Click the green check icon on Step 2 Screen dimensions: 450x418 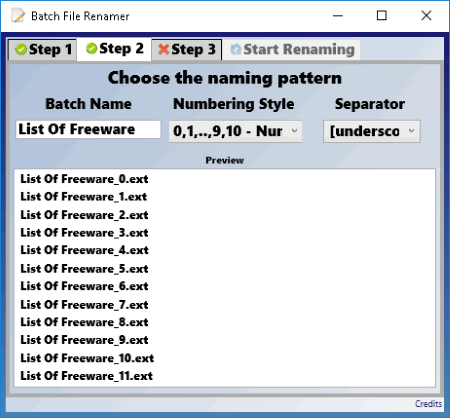click(x=91, y=49)
